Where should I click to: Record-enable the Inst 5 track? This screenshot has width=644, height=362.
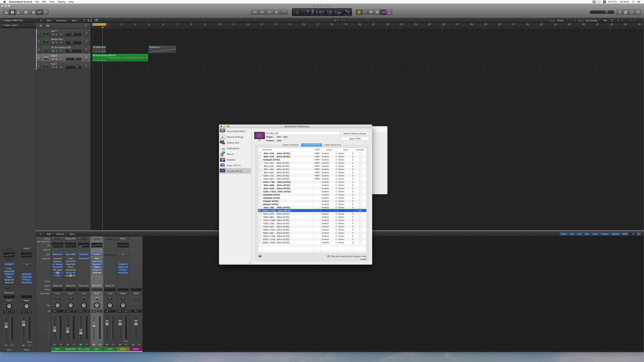[x=61, y=67]
